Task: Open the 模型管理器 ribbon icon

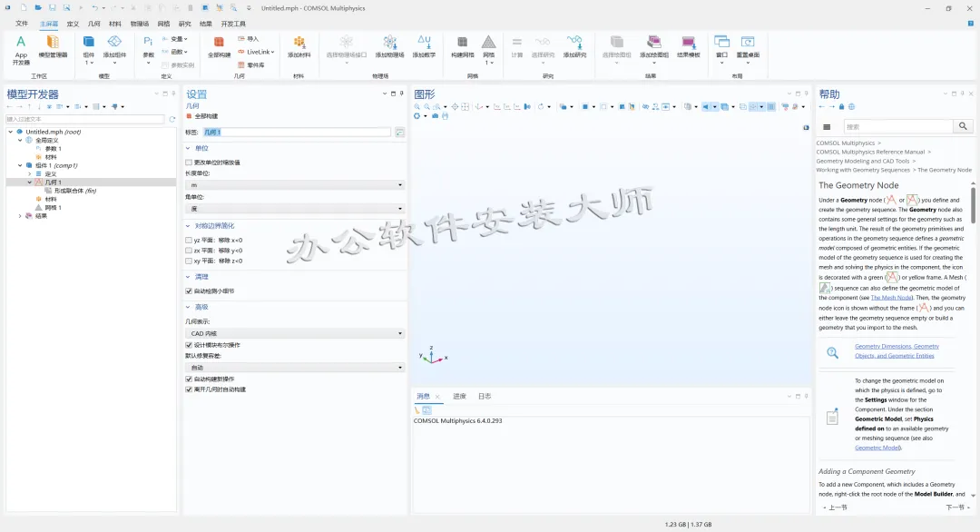Action: point(53,47)
